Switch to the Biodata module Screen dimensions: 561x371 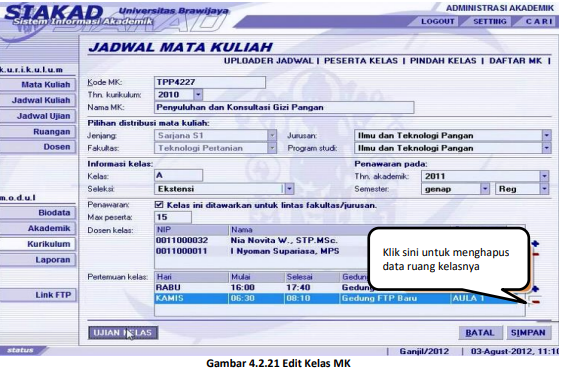(38, 213)
